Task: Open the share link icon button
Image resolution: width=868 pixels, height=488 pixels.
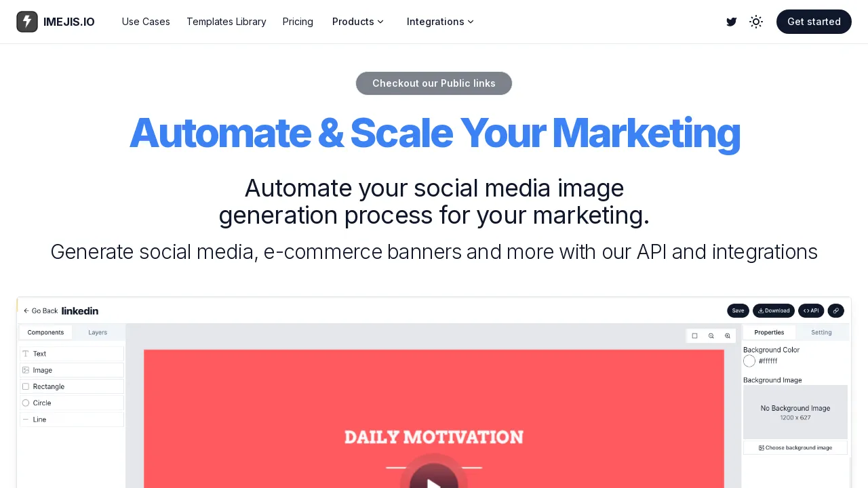Action: (835, 310)
